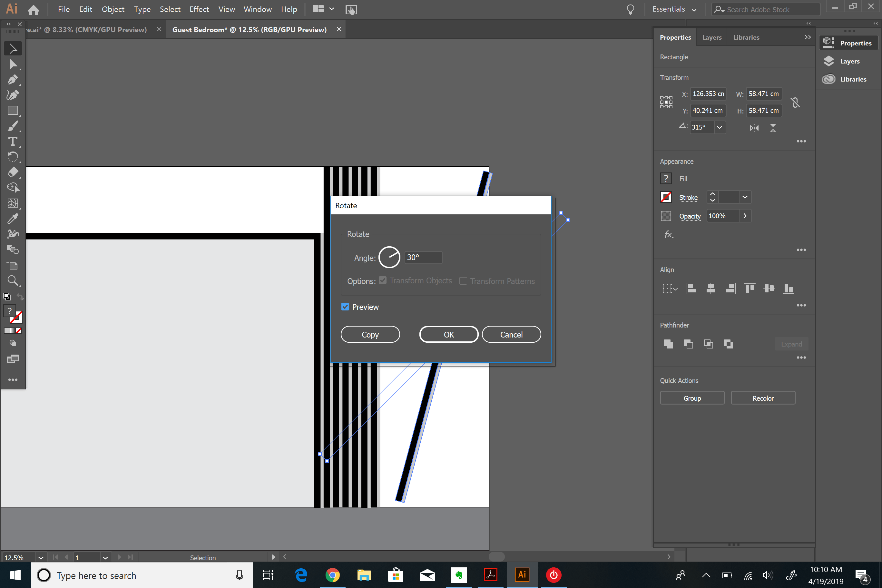Click the Flip Horizontal icon in Transform
The width and height of the screenshot is (882, 588).
coord(754,128)
